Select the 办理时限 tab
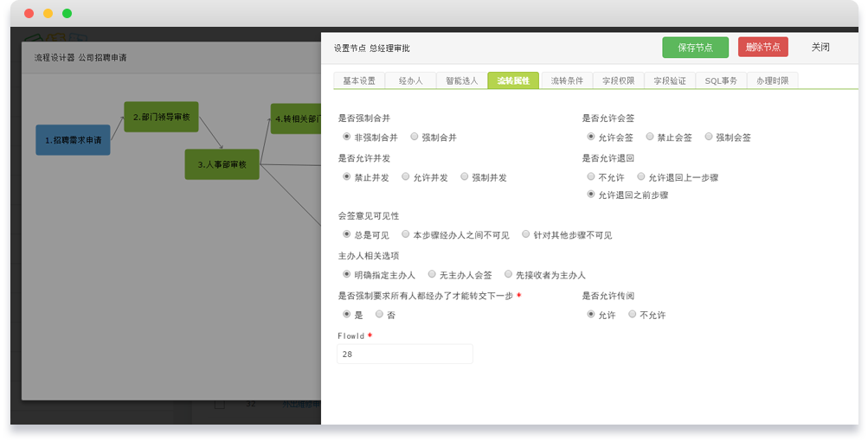The height and width of the screenshot is (441, 868). coord(771,80)
